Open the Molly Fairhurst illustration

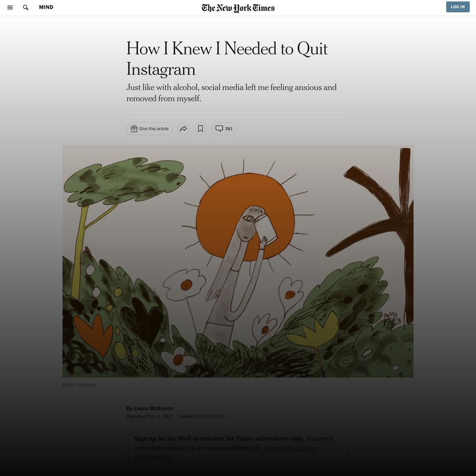(x=238, y=261)
